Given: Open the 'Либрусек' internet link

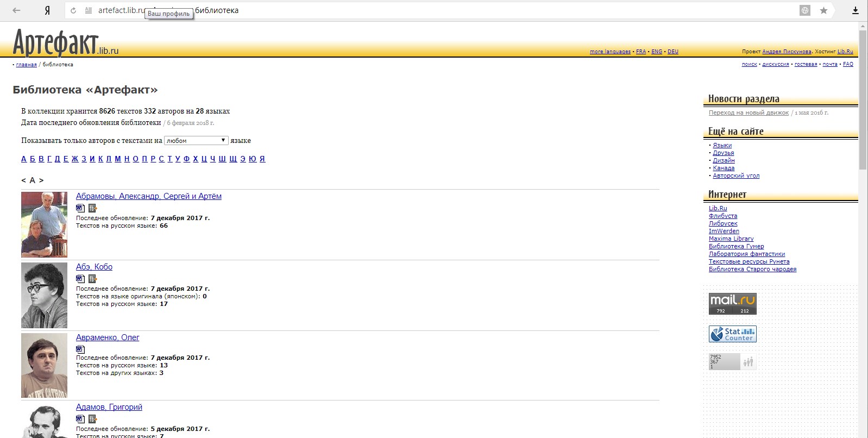Looking at the screenshot, I should [x=723, y=223].
